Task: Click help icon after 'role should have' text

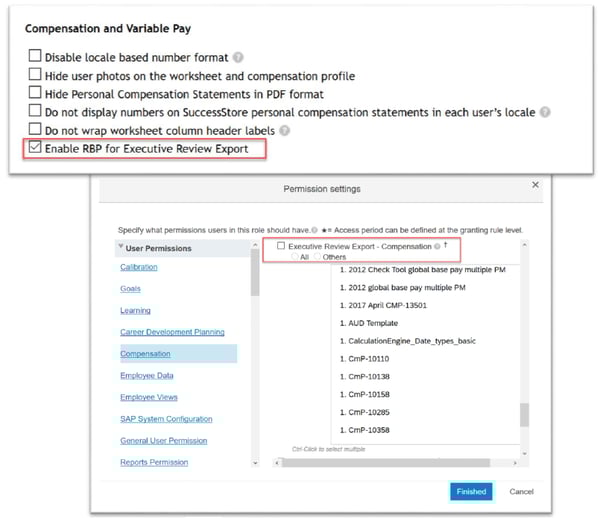Action: [x=314, y=231]
